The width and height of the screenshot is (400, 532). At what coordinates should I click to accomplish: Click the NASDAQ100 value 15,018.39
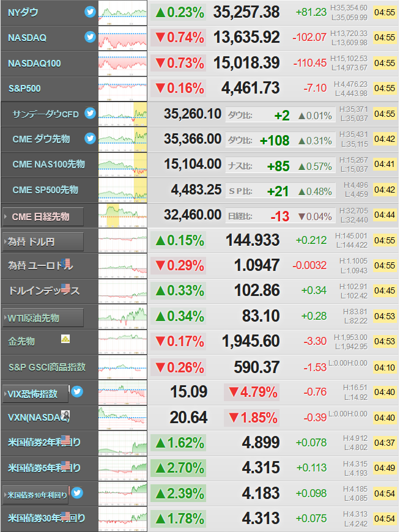tap(246, 63)
